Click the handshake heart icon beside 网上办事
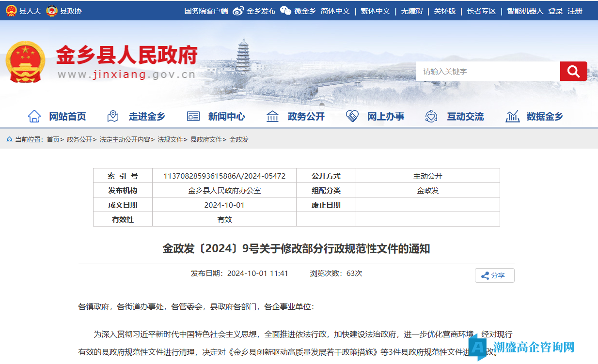Image resolution: width=598 pixels, height=364 pixels. (x=352, y=116)
